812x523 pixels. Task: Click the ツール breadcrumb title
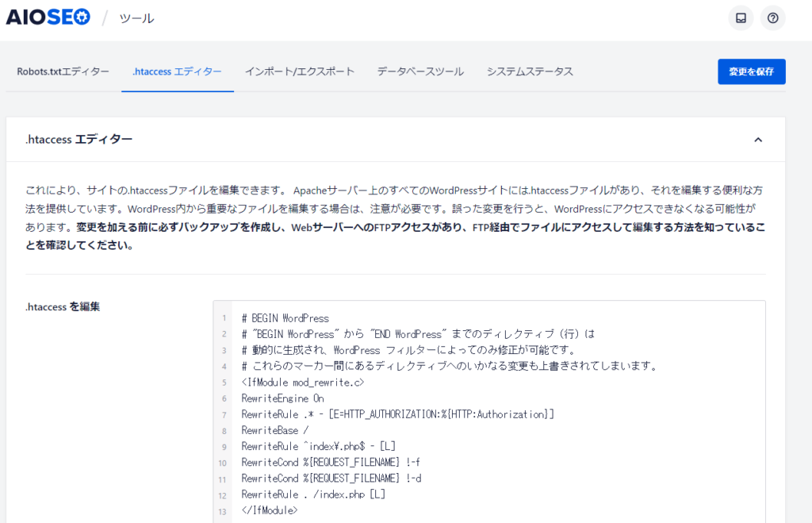coord(136,18)
